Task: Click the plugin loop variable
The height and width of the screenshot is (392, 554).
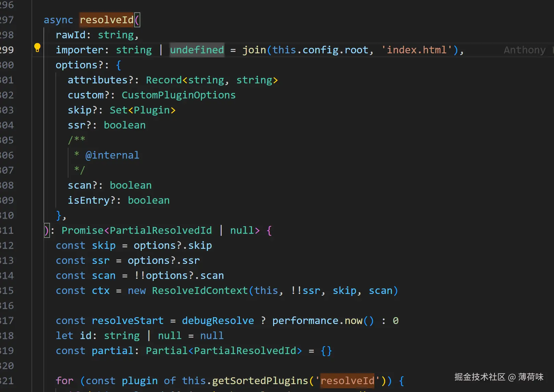Action: pyautogui.click(x=140, y=381)
